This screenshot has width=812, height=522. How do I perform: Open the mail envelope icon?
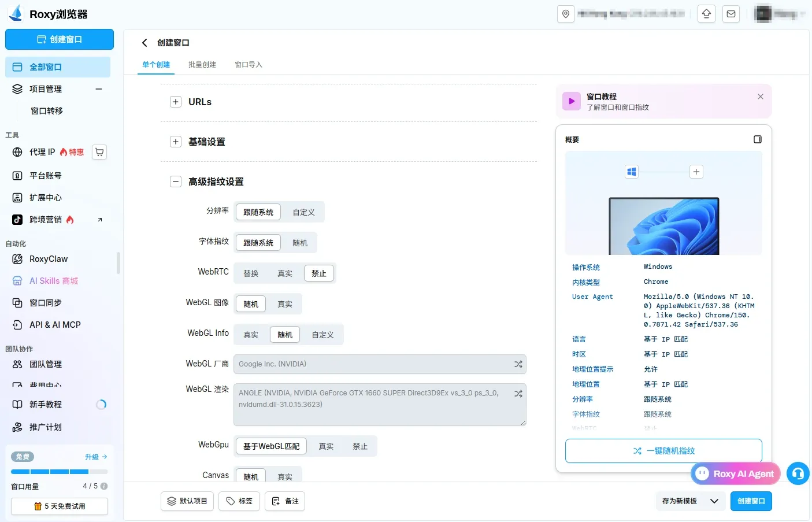coord(731,14)
